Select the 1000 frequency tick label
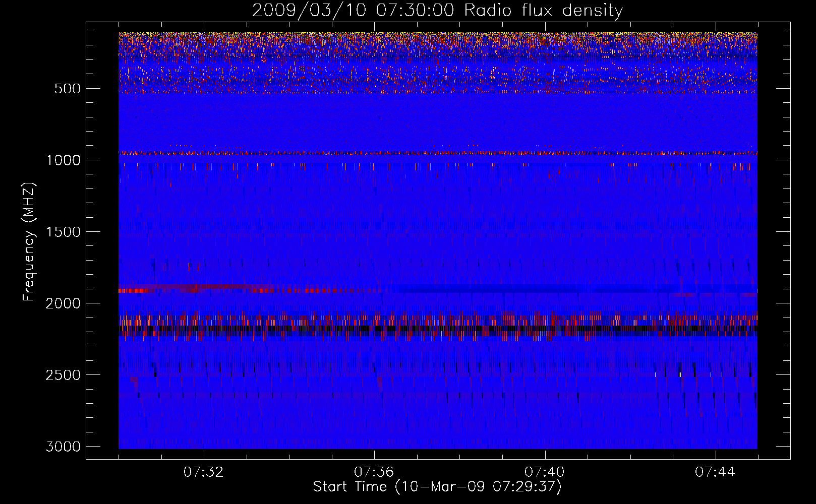 pyautogui.click(x=63, y=160)
